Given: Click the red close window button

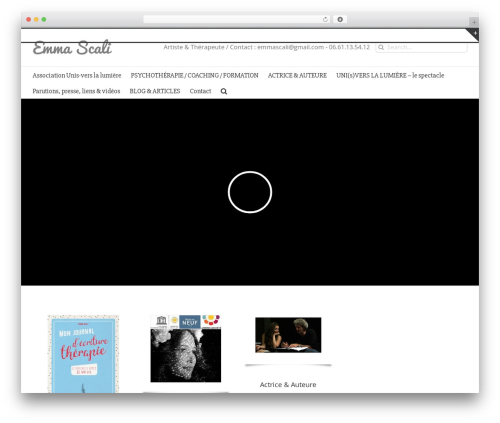Looking at the screenshot, I should (29, 19).
